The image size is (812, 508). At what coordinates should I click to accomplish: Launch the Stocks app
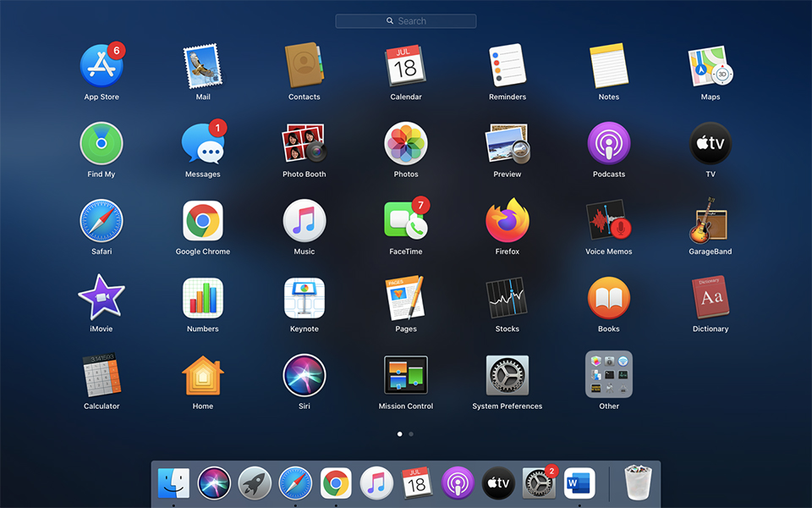click(507, 298)
